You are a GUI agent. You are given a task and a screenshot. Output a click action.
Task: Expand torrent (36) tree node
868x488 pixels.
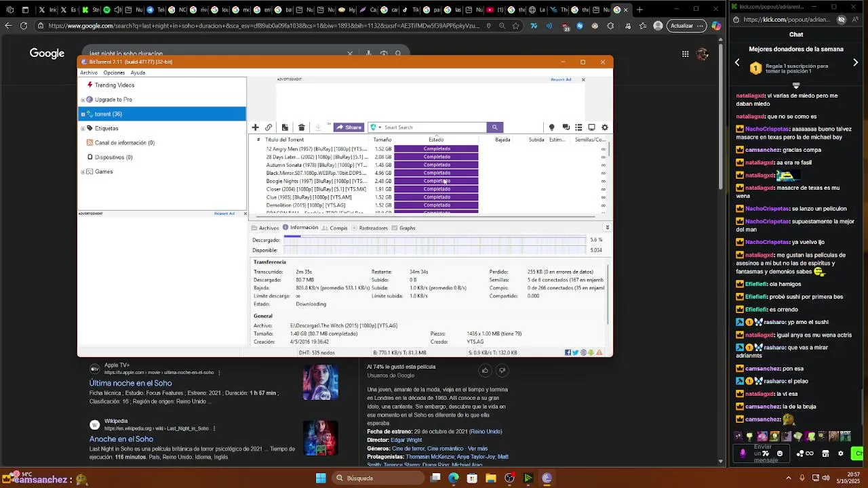[83, 114]
